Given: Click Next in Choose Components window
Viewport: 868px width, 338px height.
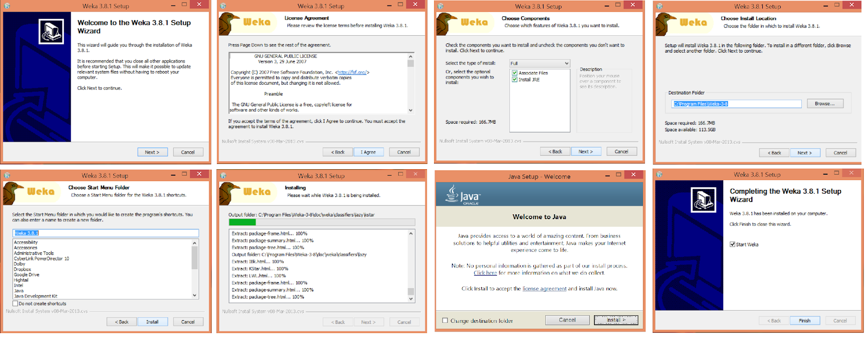Looking at the screenshot, I should 586,151.
